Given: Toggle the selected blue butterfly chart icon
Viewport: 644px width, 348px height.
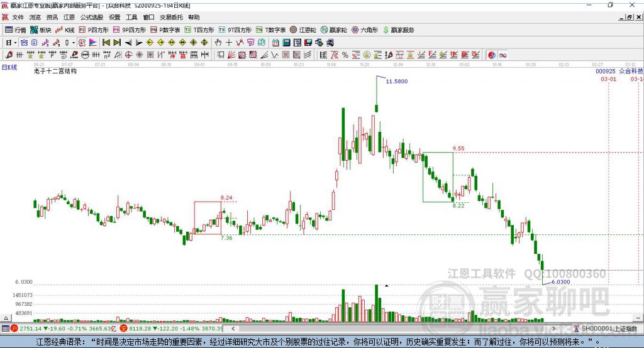Looking at the screenshot, I should coord(25,43).
